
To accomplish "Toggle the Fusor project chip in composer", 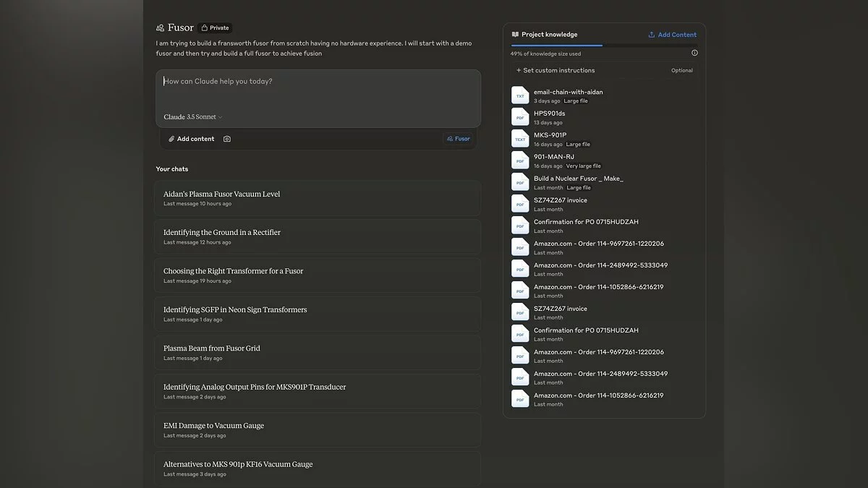I will coord(459,139).
